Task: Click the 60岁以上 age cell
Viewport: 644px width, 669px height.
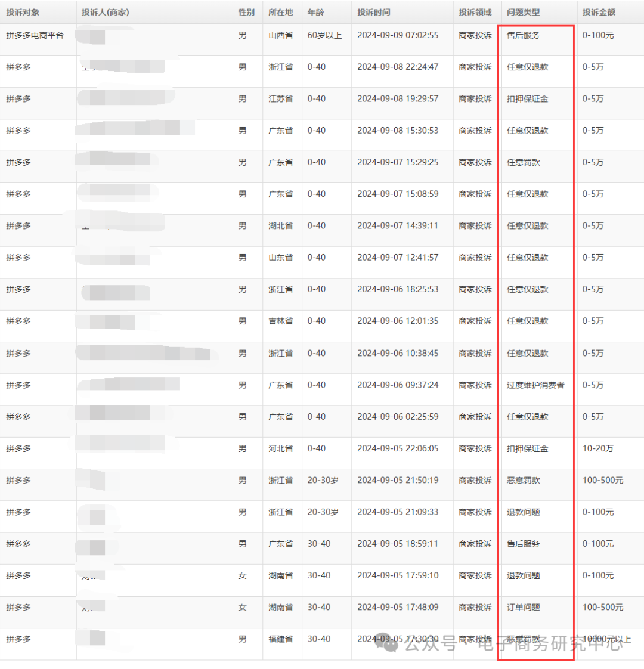Action: pos(324,35)
